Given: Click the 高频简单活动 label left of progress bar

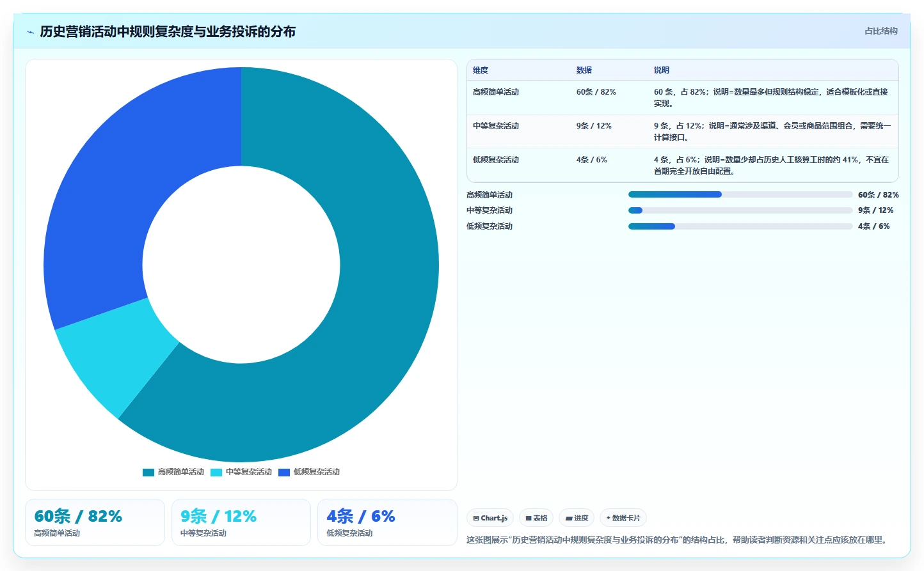Looking at the screenshot, I should (490, 195).
